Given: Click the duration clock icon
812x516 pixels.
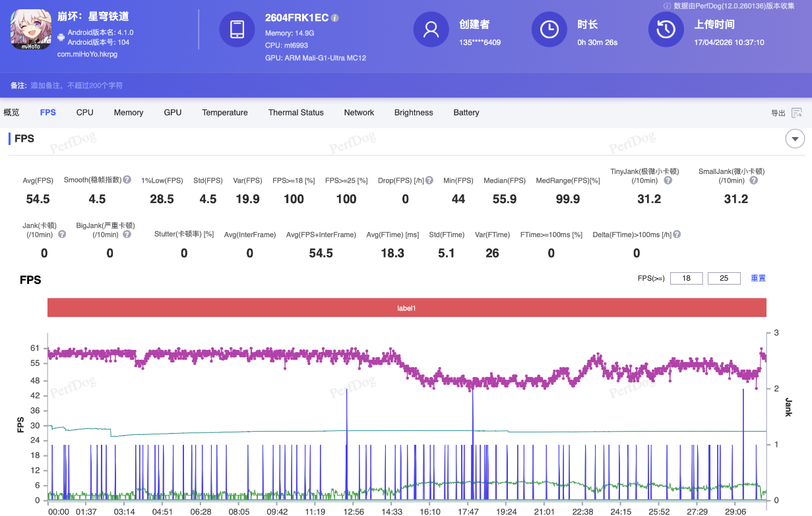Looking at the screenshot, I should 549,30.
